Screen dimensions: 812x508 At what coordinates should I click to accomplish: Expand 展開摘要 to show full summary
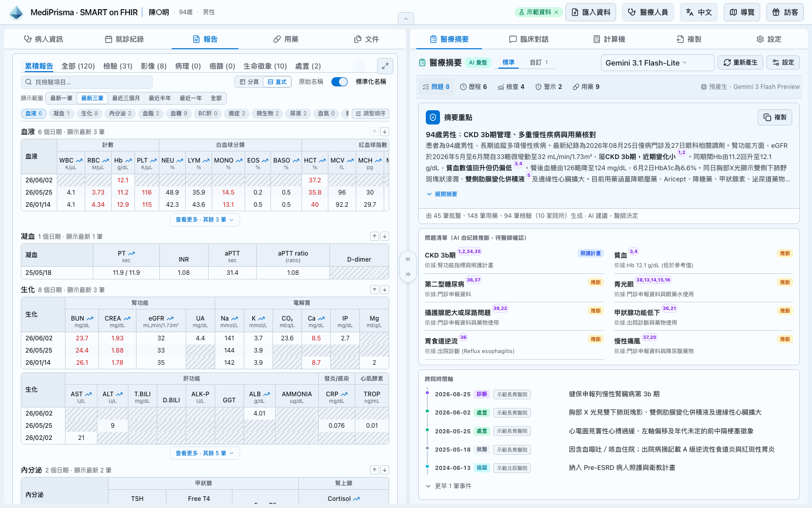pyautogui.click(x=442, y=194)
